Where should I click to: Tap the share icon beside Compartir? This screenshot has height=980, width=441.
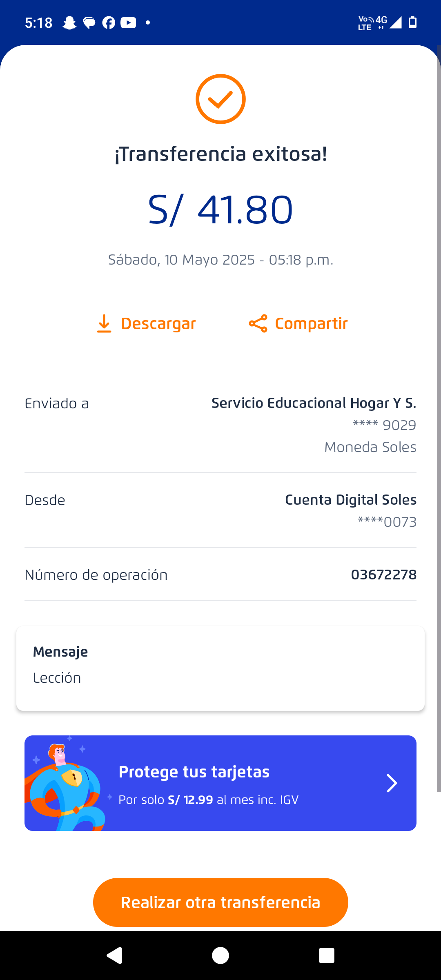point(258,323)
